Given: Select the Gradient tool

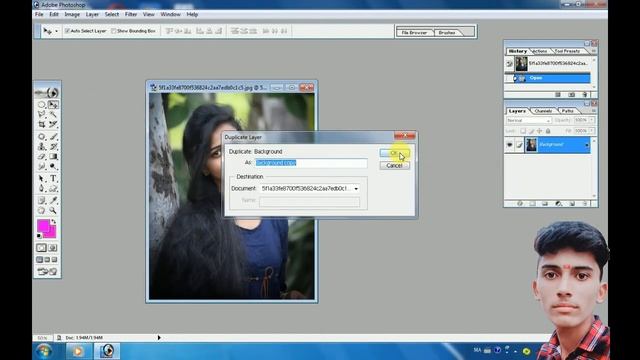Looking at the screenshot, I should [x=53, y=156].
